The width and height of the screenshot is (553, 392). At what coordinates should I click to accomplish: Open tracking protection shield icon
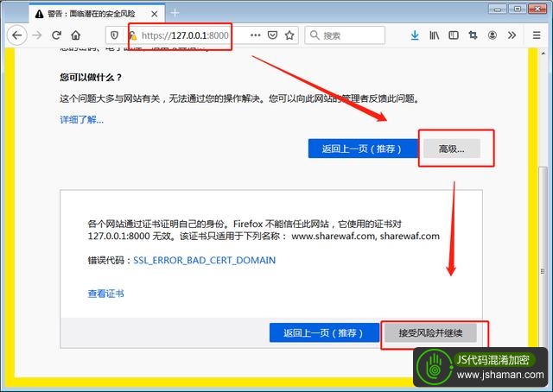114,35
